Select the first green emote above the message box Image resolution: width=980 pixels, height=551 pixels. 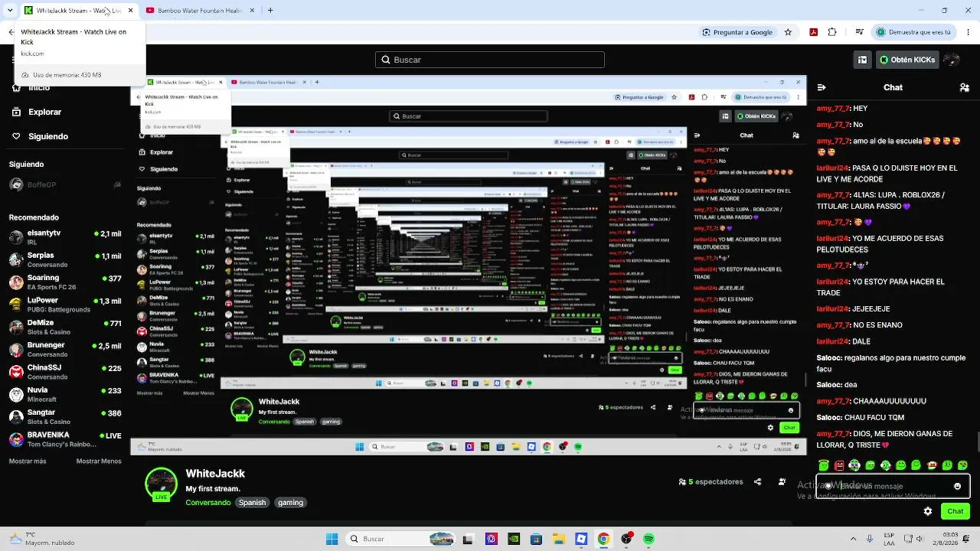tap(824, 465)
